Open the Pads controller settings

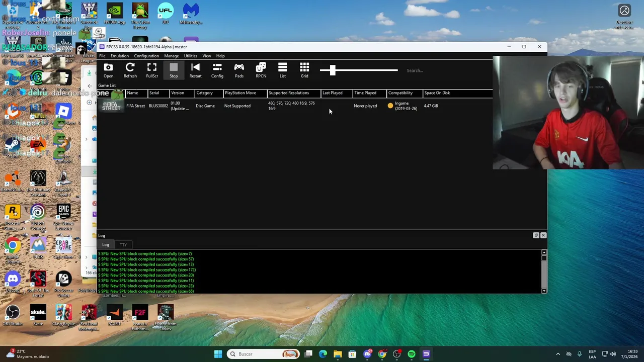click(239, 70)
